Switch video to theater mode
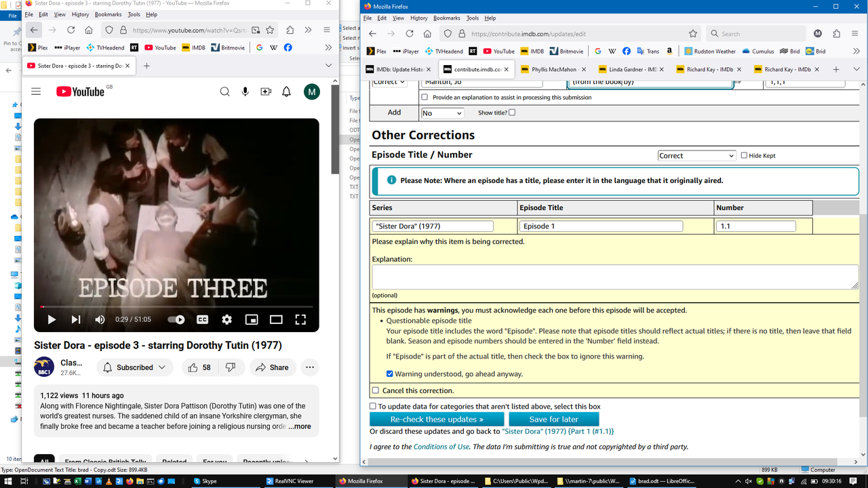868x488 pixels. (276, 319)
